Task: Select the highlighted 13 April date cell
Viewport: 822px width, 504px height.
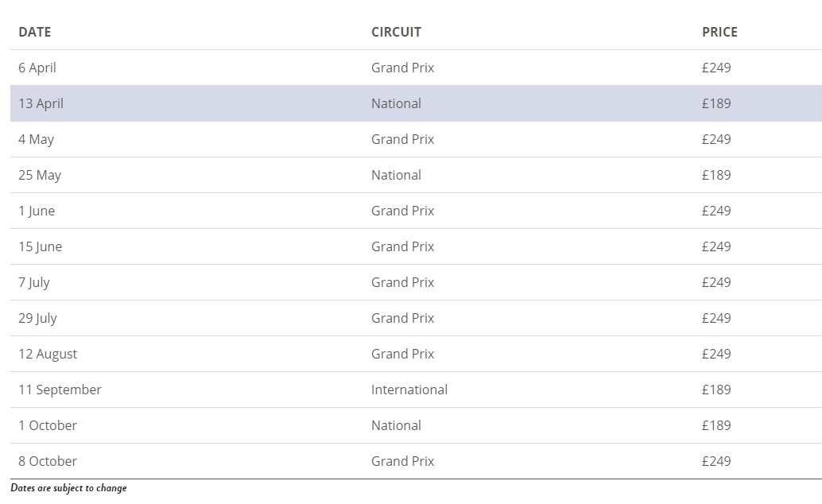Action: tap(41, 103)
